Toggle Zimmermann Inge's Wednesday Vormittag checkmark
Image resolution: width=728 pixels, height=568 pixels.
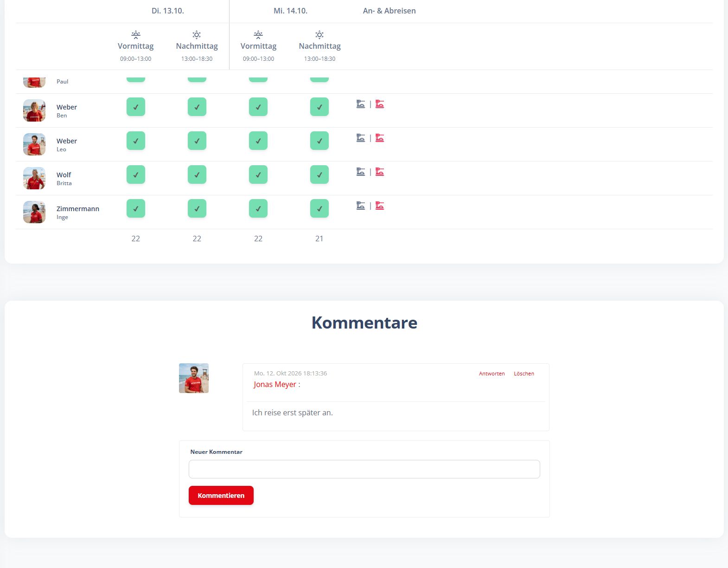click(x=258, y=208)
